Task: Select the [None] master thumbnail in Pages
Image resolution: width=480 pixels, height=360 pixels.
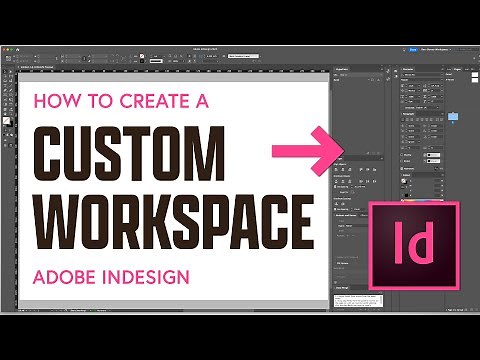Action: coord(475,75)
